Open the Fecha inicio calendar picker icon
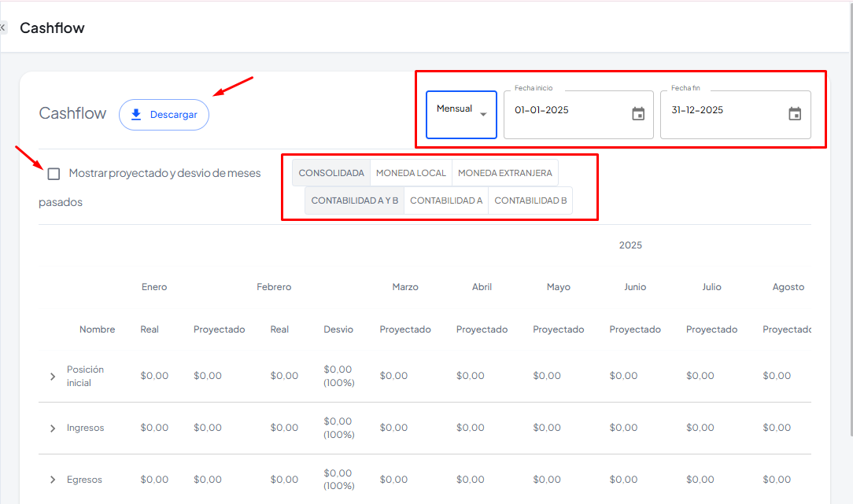This screenshot has width=853, height=504. [638, 114]
